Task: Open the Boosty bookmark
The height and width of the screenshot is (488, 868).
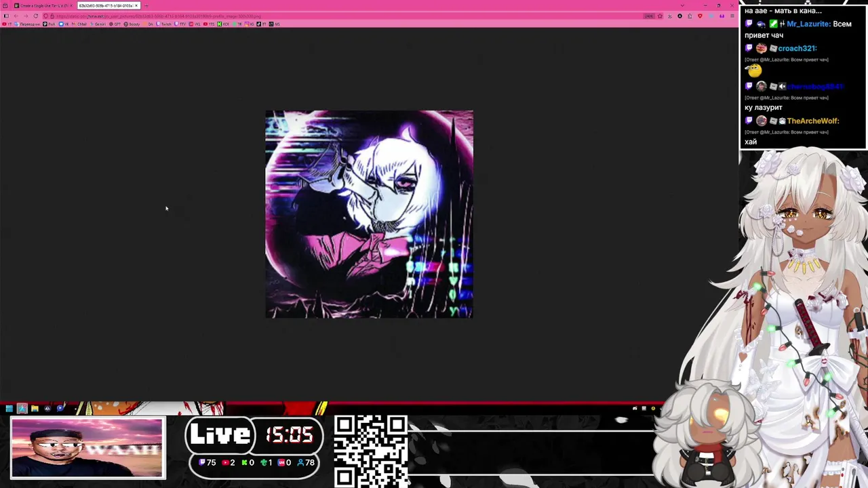Action: (x=132, y=24)
